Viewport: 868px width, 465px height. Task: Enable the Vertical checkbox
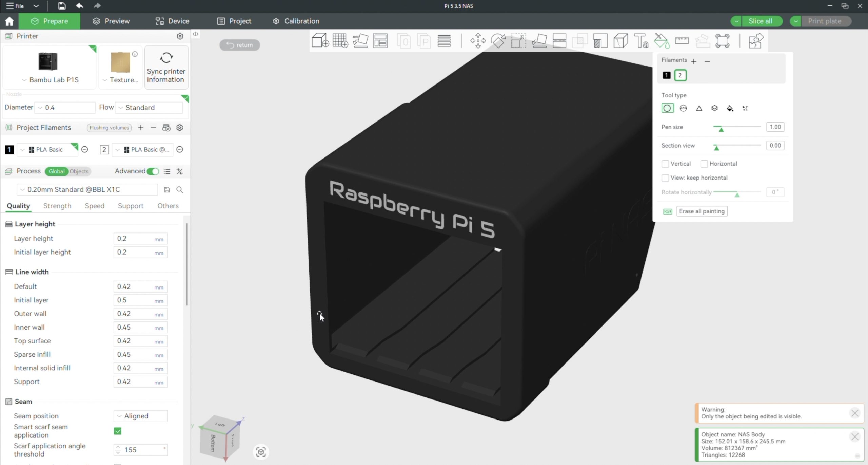click(665, 164)
